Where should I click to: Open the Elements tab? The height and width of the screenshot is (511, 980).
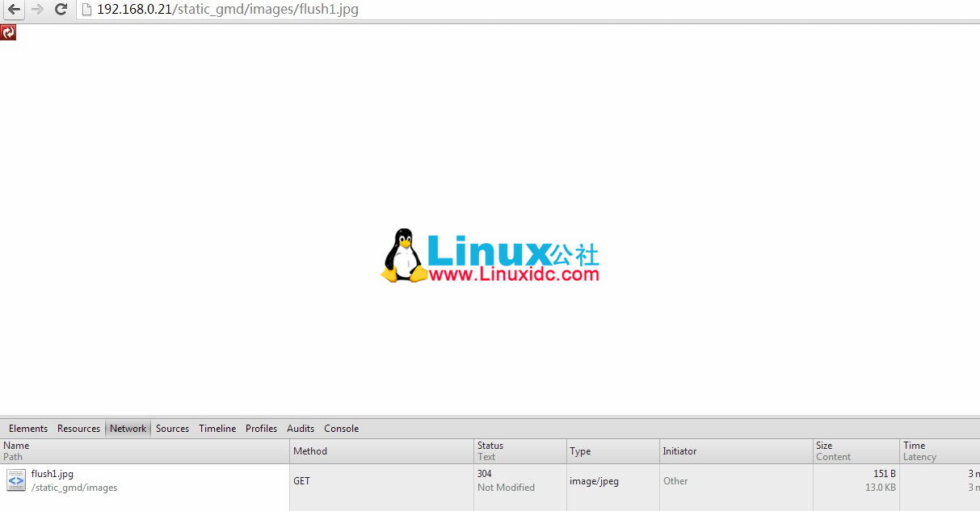pos(28,429)
